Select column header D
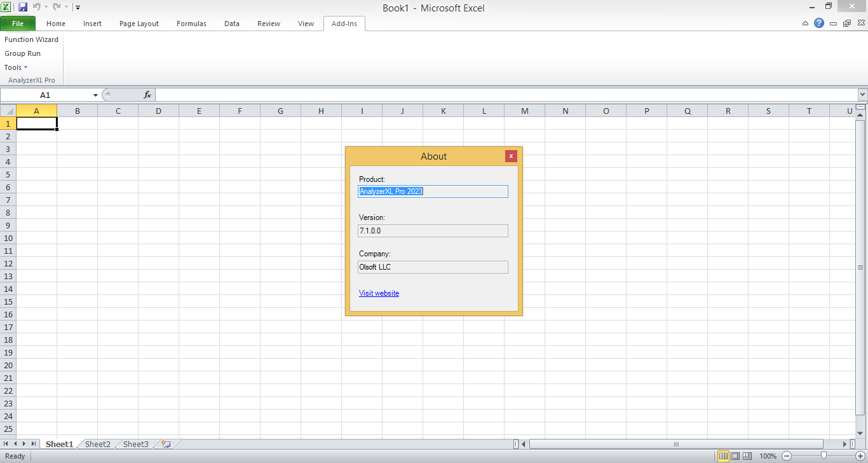The width and height of the screenshot is (868, 463). pos(158,111)
